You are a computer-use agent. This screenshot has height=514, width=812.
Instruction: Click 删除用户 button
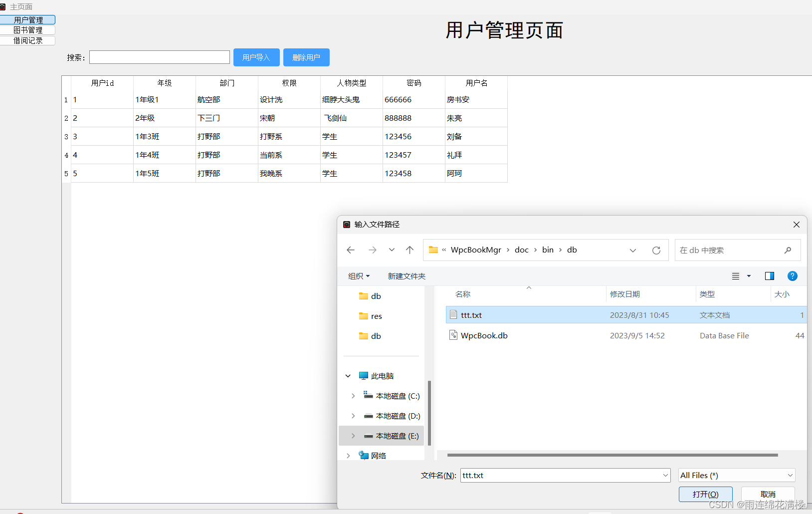(306, 57)
